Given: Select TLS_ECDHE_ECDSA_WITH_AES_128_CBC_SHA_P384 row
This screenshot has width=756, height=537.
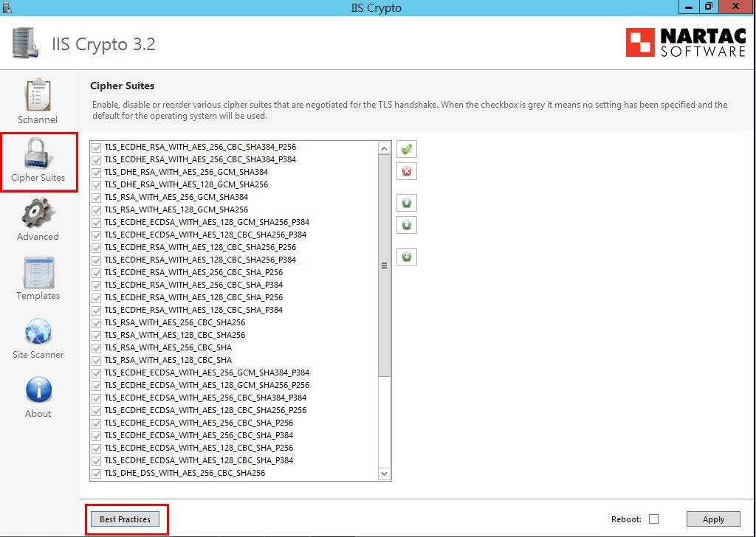Looking at the screenshot, I should pos(234,460).
